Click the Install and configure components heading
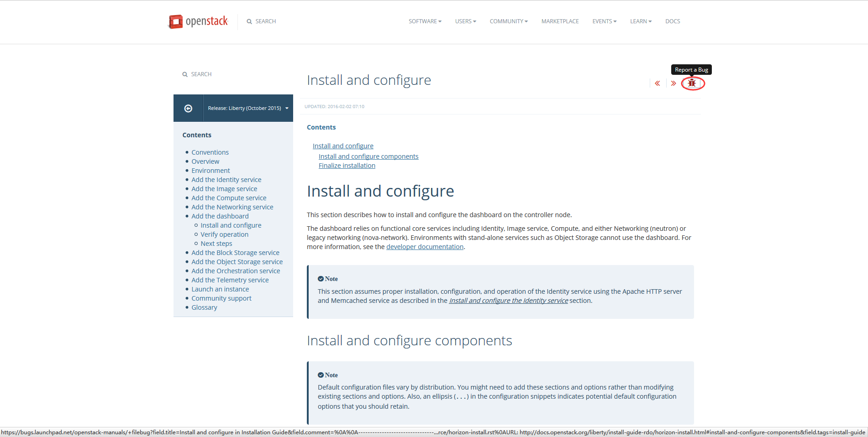The width and height of the screenshot is (868, 437). tap(410, 341)
